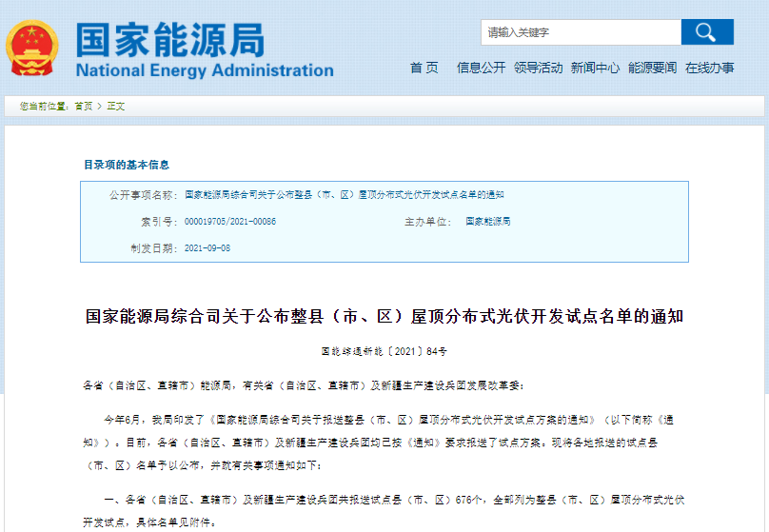This screenshot has height=532, width=769.
Task: Click the 主办单位 value 国家能源局
Action: 487,221
